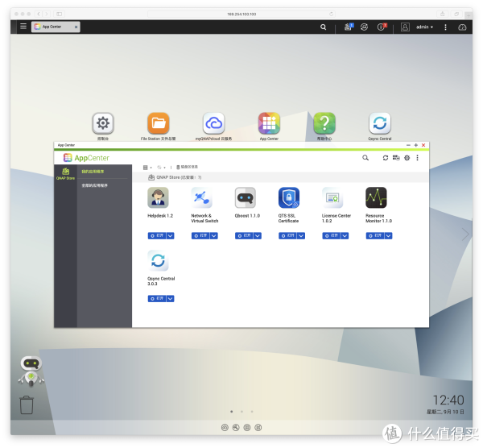Viewport: 483px width, 448px height.
Task: Click the Qsync Central 3.0.3 app icon
Action: point(158,260)
